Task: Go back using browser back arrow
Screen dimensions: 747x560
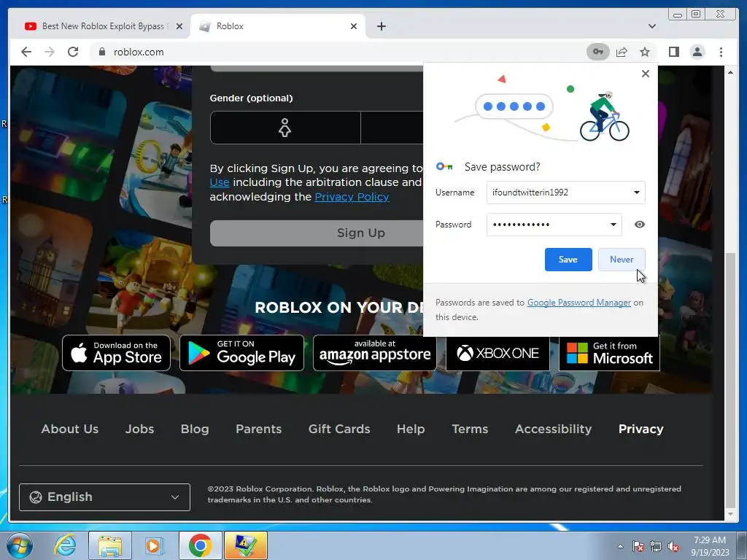Action: pos(26,52)
